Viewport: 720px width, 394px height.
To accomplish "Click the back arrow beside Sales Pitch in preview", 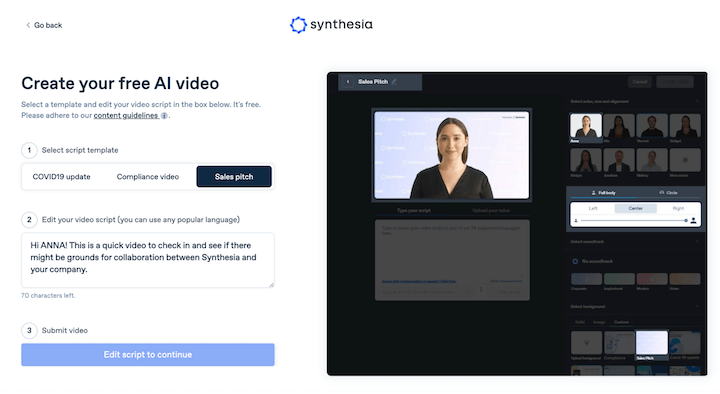I will click(348, 82).
